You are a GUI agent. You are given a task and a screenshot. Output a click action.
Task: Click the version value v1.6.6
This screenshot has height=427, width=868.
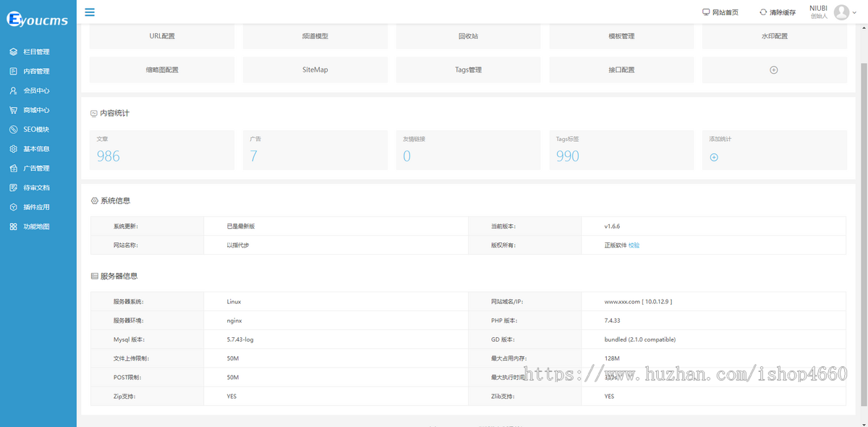pyautogui.click(x=613, y=227)
